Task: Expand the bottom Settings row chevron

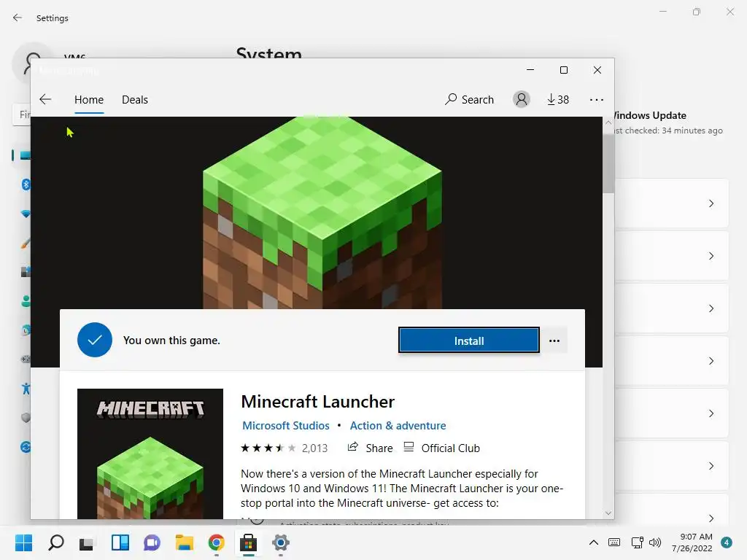Action: (x=711, y=518)
